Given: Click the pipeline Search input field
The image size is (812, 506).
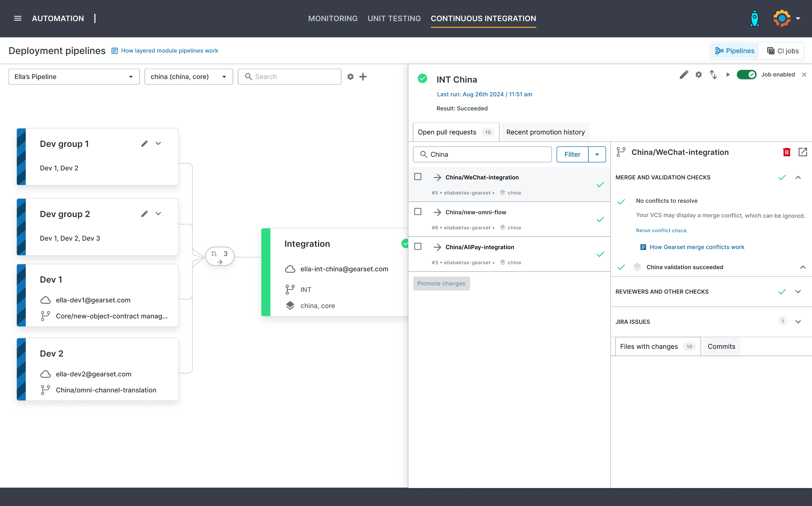Looking at the screenshot, I should (290, 77).
